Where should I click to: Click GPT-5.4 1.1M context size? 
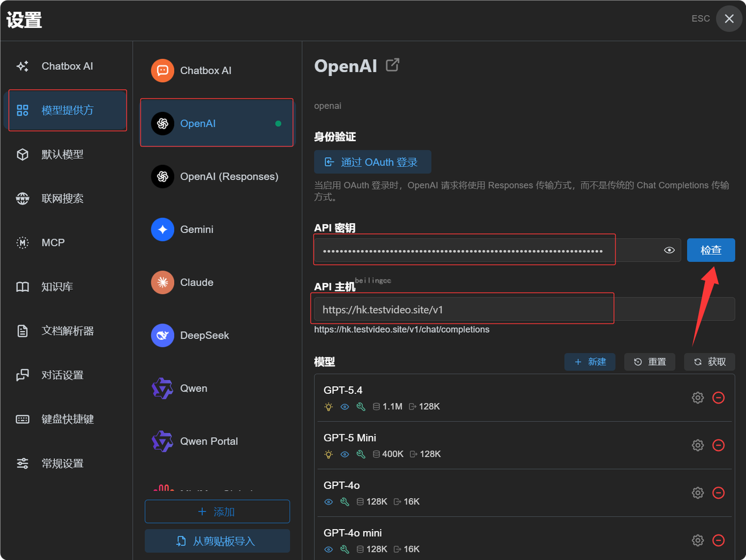click(x=388, y=407)
